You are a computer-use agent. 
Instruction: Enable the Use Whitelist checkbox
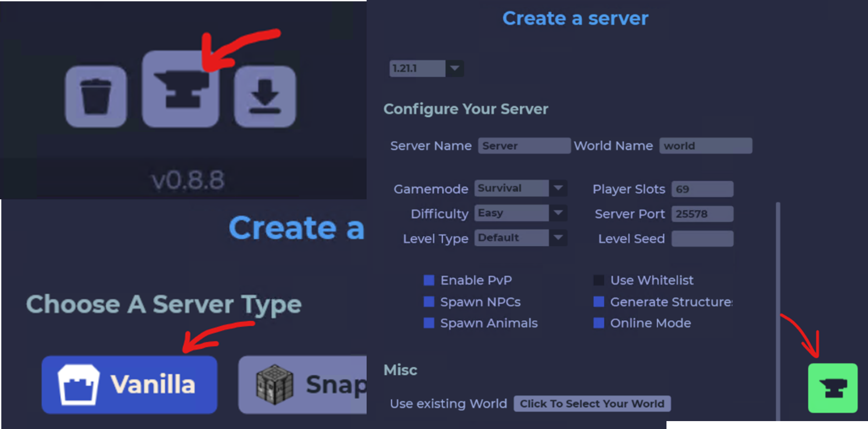tap(599, 280)
